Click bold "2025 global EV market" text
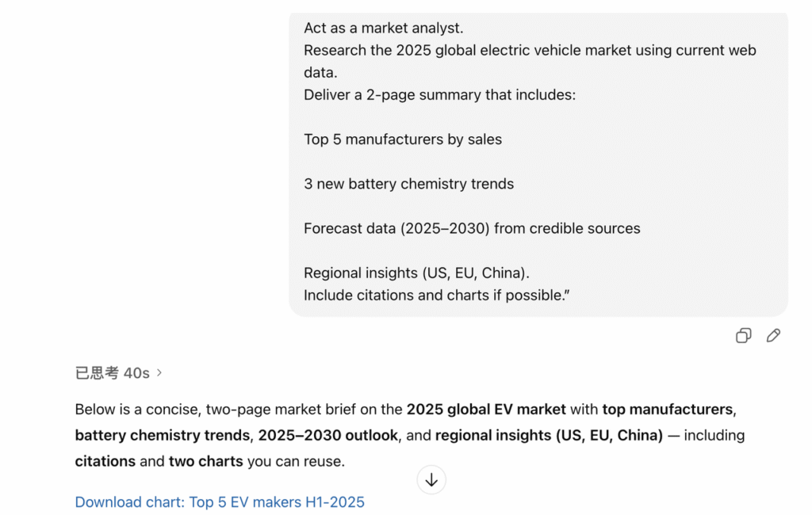 486,410
